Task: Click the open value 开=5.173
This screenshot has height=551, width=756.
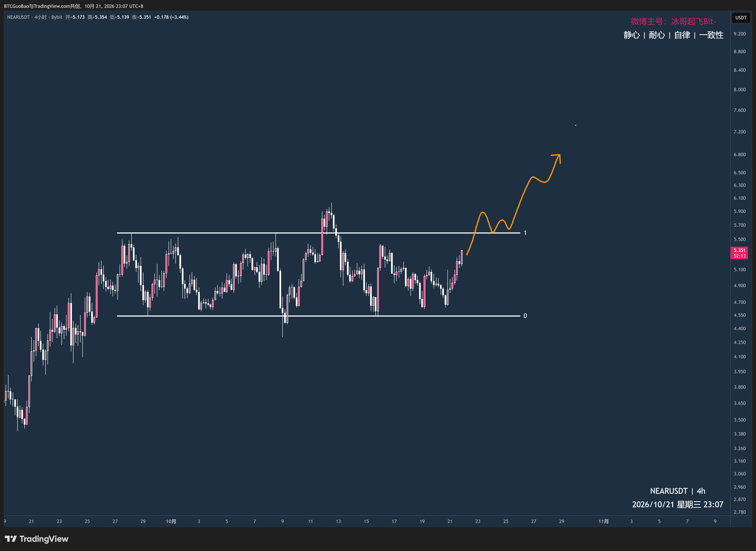Action: pos(75,17)
